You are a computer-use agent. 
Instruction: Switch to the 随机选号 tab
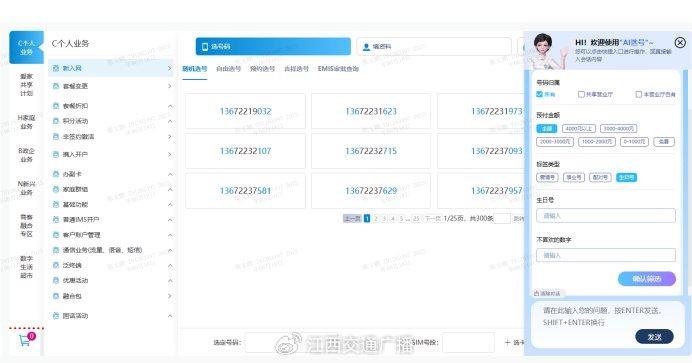click(195, 69)
